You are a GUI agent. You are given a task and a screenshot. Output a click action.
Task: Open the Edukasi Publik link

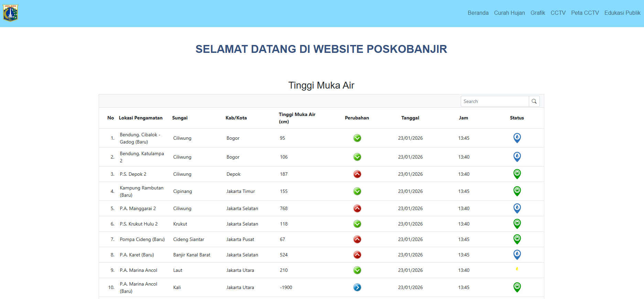point(622,13)
